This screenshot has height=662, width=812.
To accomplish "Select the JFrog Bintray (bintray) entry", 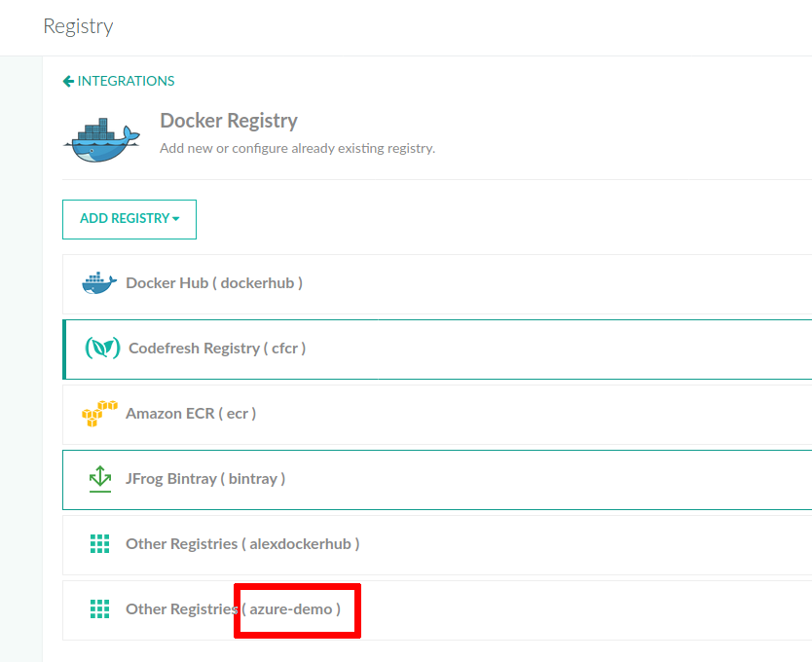I will tap(205, 479).
